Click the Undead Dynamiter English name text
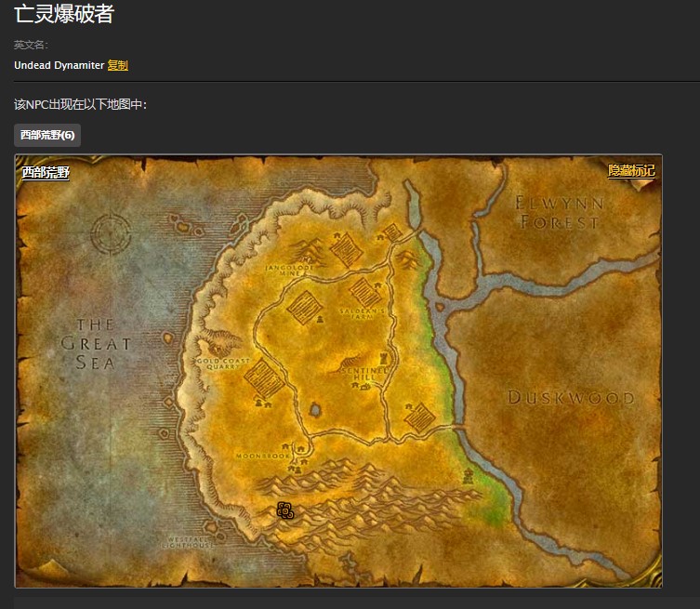The width and height of the screenshot is (700, 609). pos(59,65)
